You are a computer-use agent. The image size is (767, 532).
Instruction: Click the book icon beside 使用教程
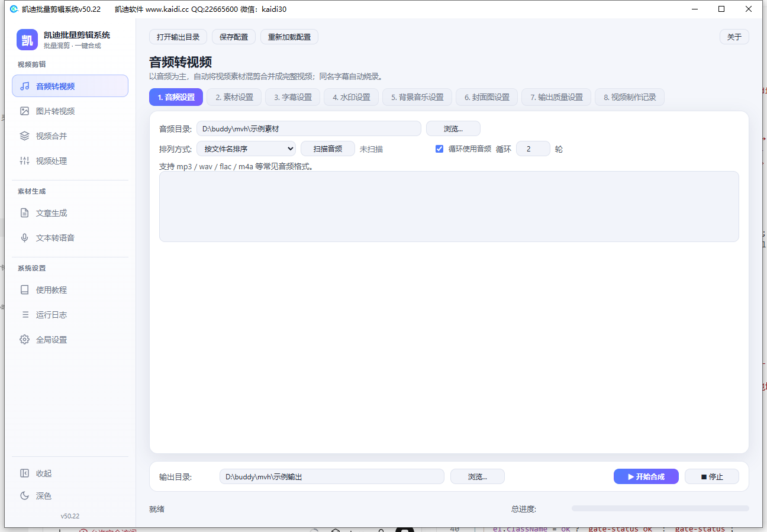(x=24, y=289)
